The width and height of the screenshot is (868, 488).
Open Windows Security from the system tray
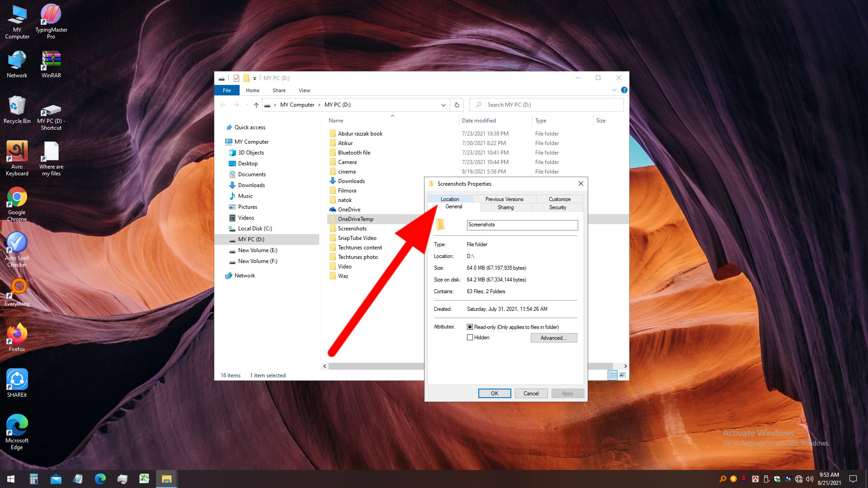coord(777,479)
